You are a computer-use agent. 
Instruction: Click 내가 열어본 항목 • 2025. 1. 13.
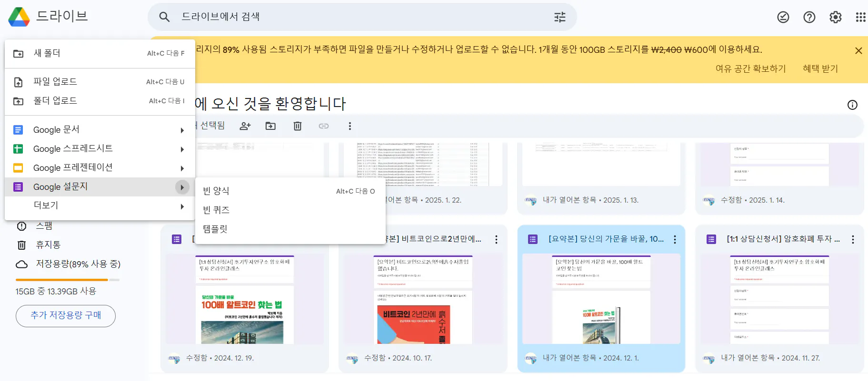pyautogui.click(x=590, y=200)
